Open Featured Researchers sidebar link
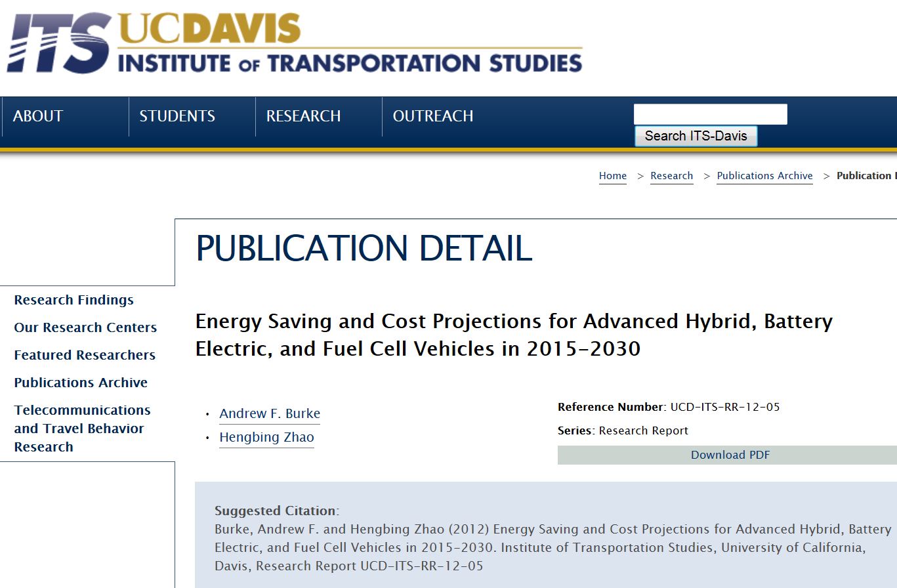 tap(85, 355)
